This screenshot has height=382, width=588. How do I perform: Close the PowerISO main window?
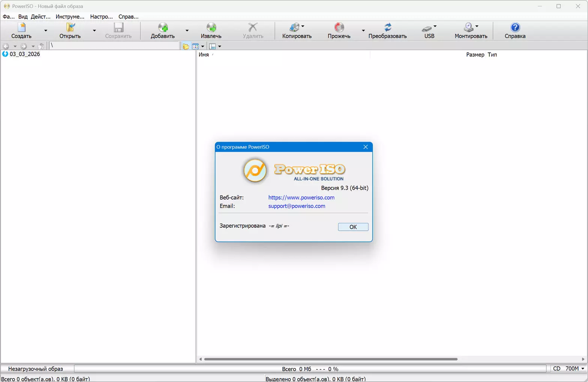[x=578, y=6]
